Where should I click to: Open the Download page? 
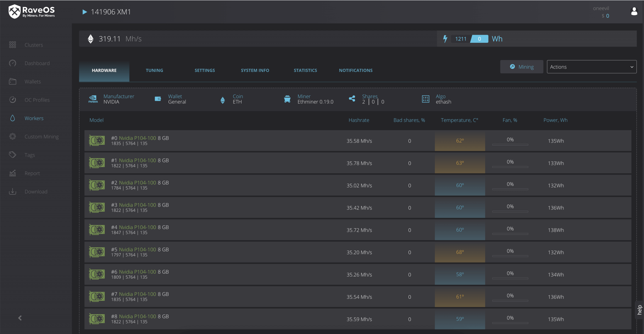pos(36,191)
